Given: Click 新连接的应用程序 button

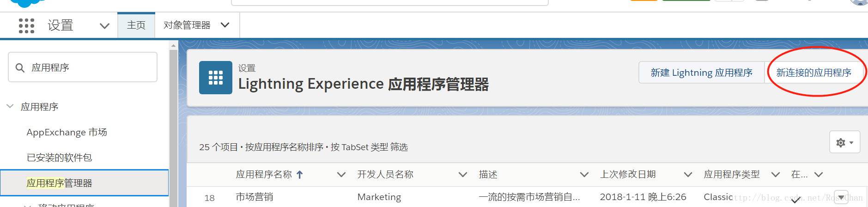Looking at the screenshot, I should click(813, 73).
